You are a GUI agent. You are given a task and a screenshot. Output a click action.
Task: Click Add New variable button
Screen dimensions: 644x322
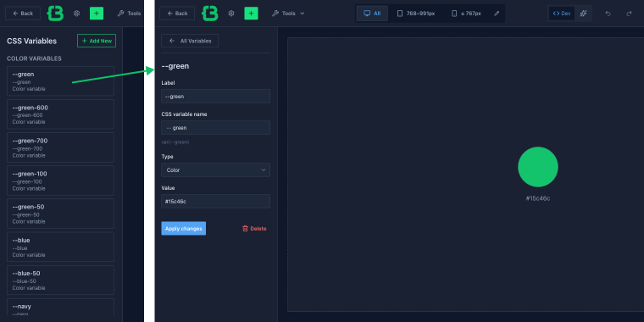click(x=97, y=41)
